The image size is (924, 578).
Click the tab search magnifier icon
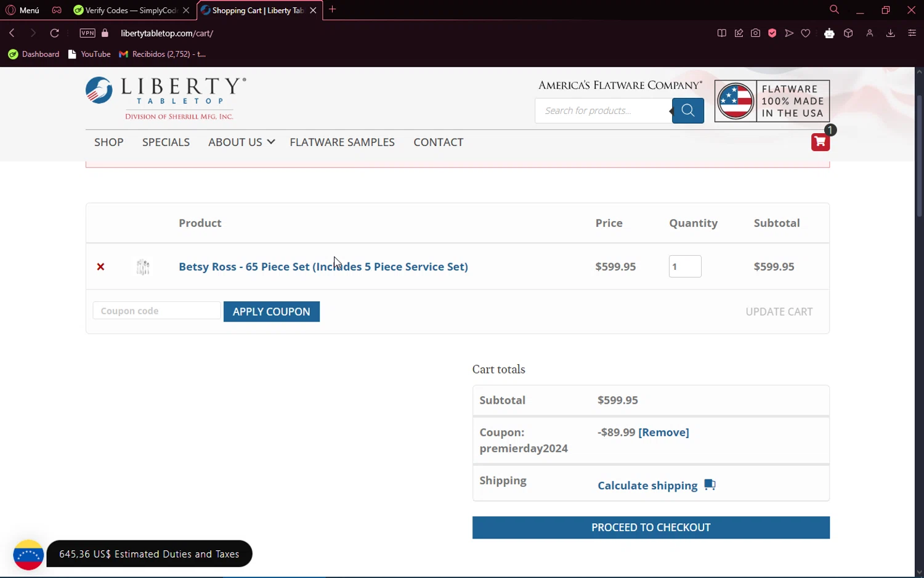(834, 10)
